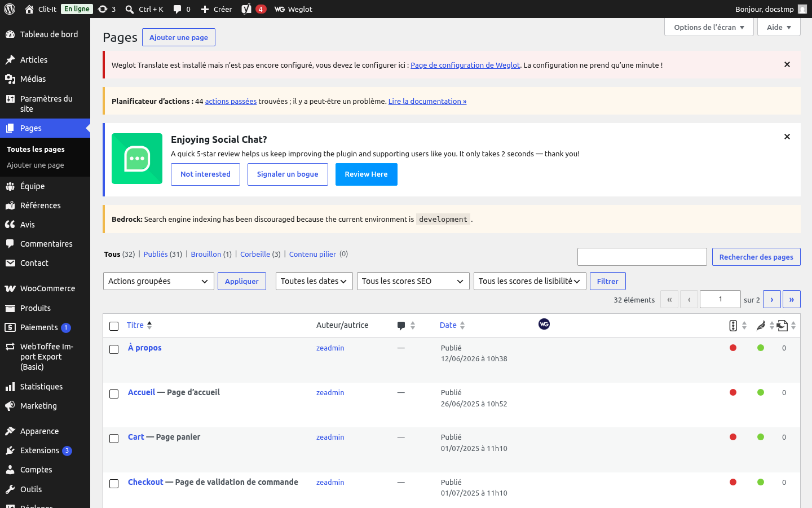812x508 pixels.
Task: Click the docstmp user avatar
Action: tap(802, 9)
